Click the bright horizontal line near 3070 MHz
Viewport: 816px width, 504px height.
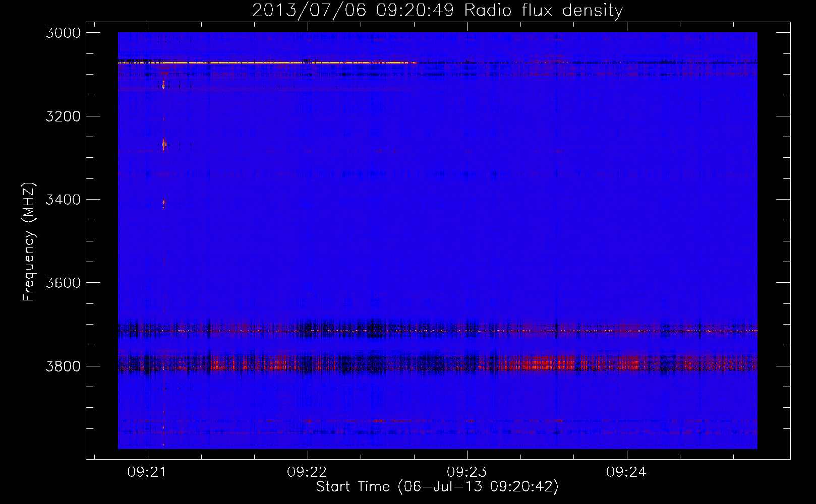(x=267, y=62)
